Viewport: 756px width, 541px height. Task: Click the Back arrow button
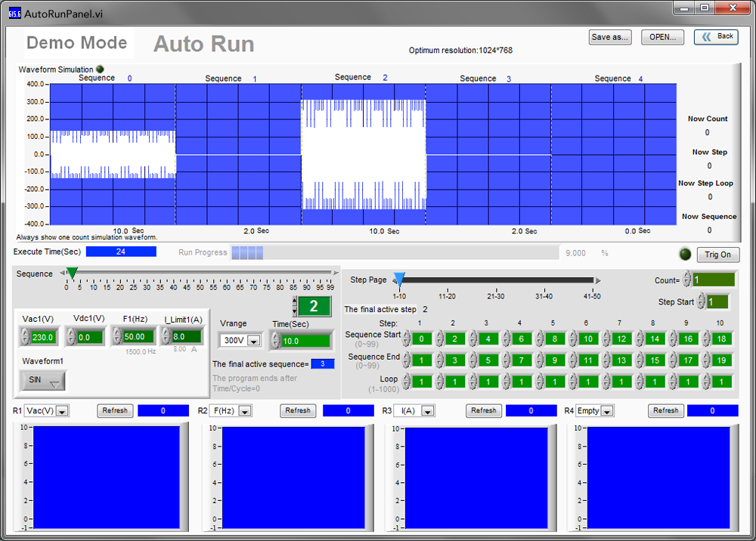715,36
